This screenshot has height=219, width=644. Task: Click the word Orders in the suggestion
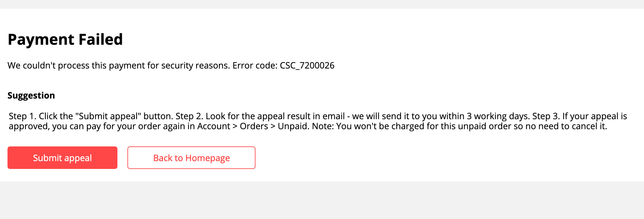coord(254,126)
